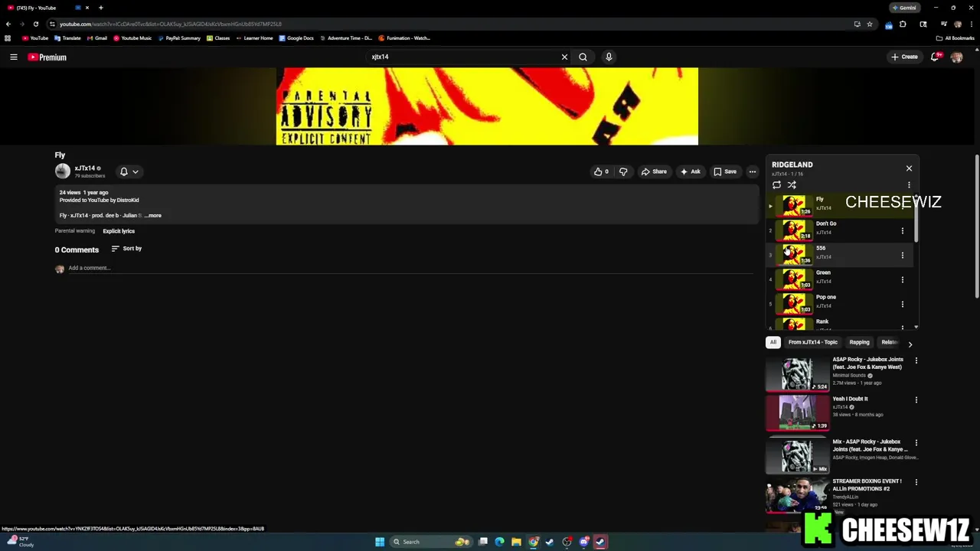The image size is (980, 551).
Task: Open xJTx14 channel name link
Action: pos(84,168)
